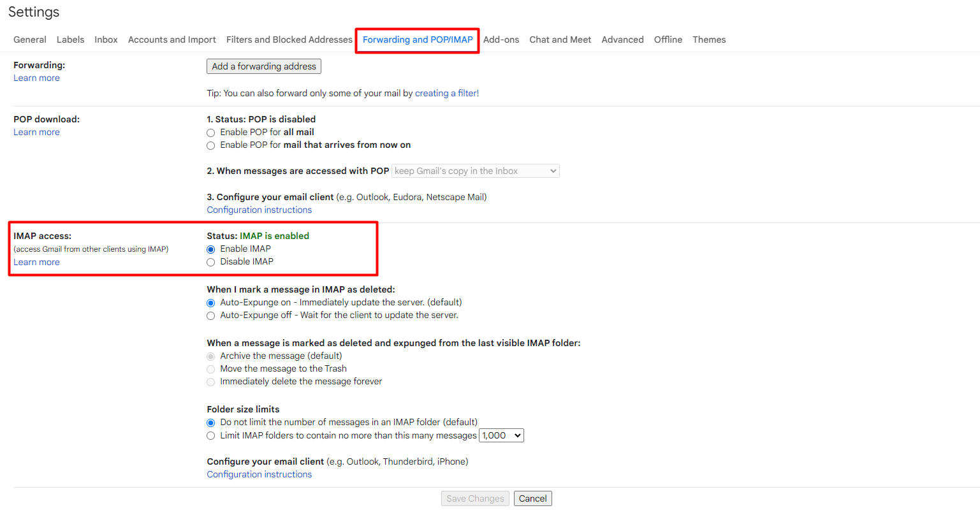Open the 'keep Gmail's copy' POP dropdown
Screen dimensions: 980x515
[476, 171]
